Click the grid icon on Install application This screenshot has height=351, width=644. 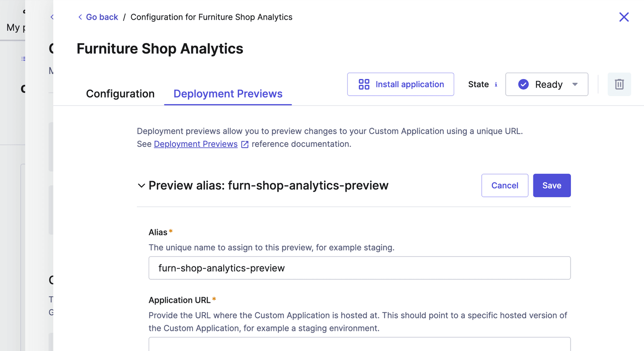[x=364, y=84]
